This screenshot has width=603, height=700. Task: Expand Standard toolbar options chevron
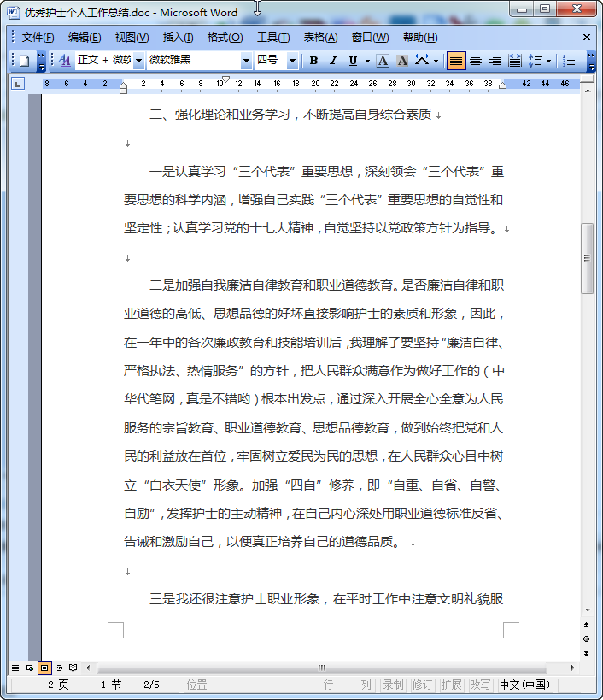[x=41, y=61]
